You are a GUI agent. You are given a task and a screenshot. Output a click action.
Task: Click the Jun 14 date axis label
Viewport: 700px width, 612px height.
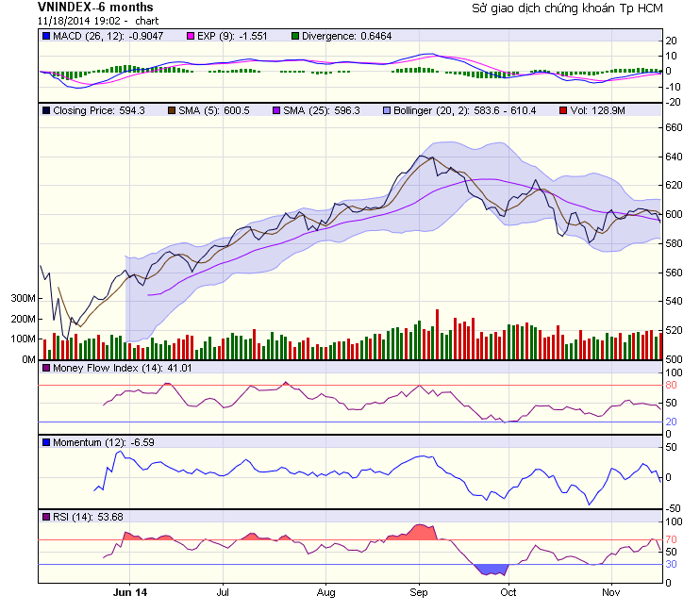[128, 593]
